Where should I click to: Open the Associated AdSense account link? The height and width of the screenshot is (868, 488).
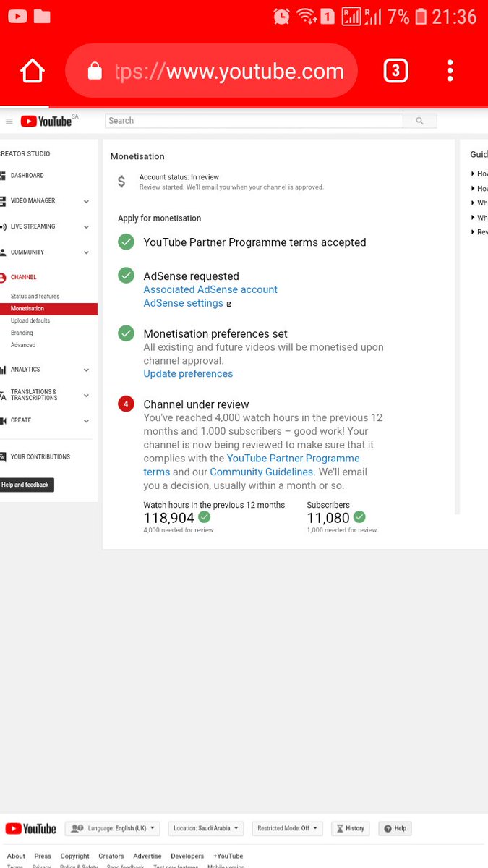click(x=210, y=289)
